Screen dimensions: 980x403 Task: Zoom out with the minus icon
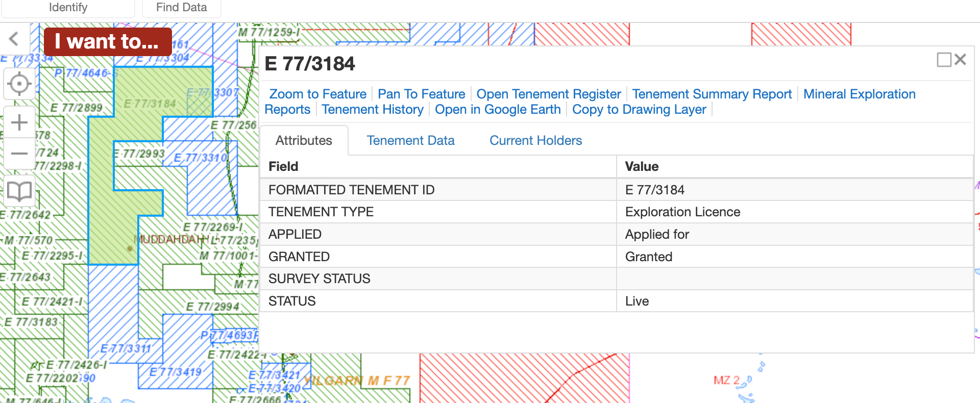click(x=19, y=153)
